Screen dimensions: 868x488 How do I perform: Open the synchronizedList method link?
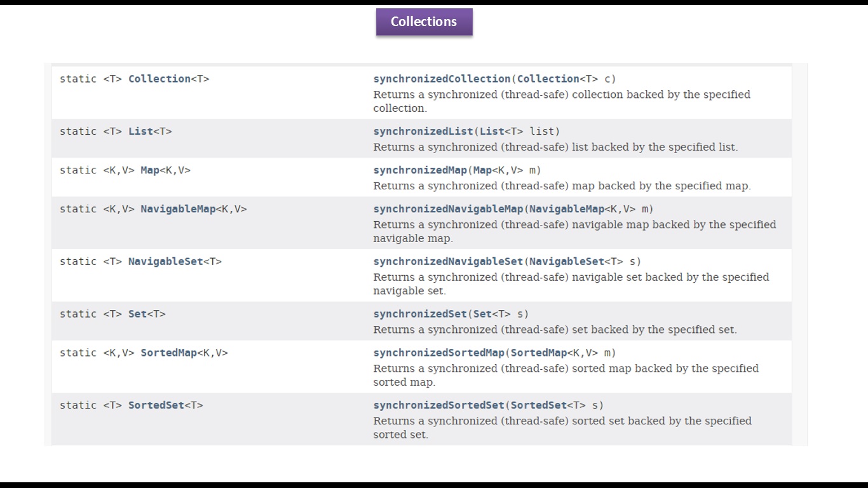pyautogui.click(x=423, y=132)
